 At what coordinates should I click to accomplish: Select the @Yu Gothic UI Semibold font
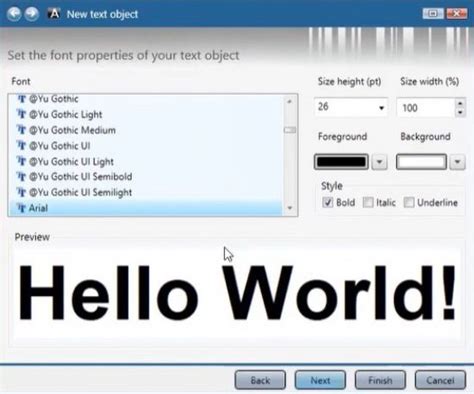click(145, 177)
